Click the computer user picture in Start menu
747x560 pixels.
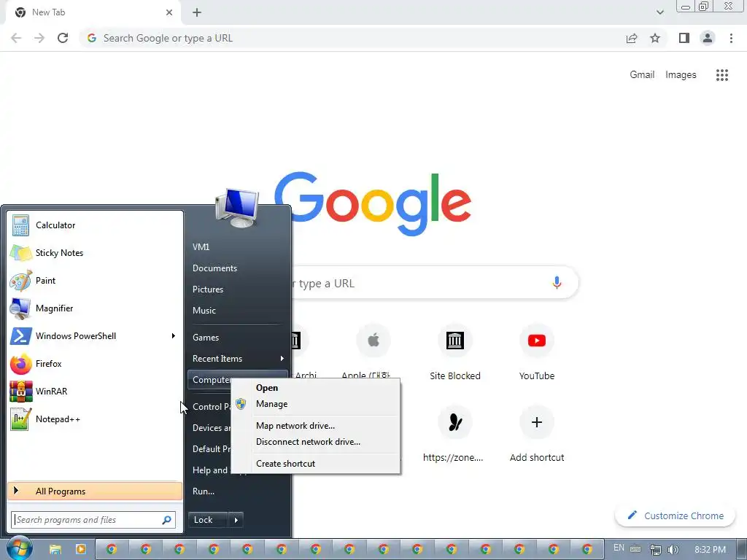pyautogui.click(x=237, y=208)
